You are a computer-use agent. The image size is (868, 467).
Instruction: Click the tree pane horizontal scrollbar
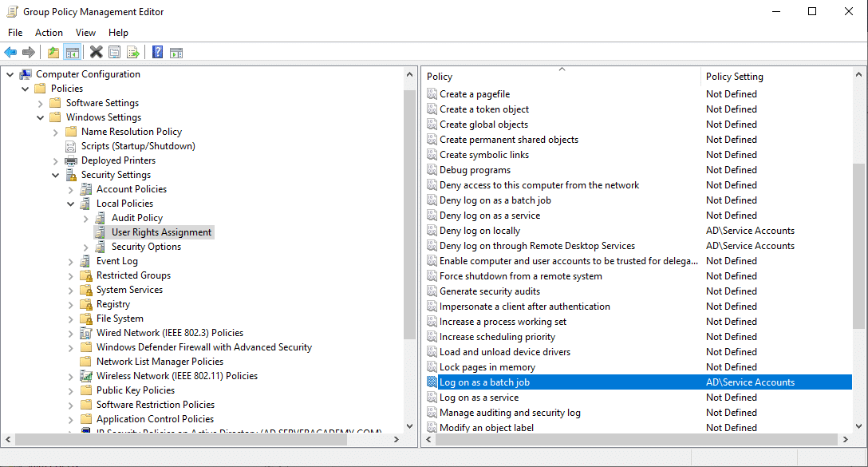coord(207,440)
